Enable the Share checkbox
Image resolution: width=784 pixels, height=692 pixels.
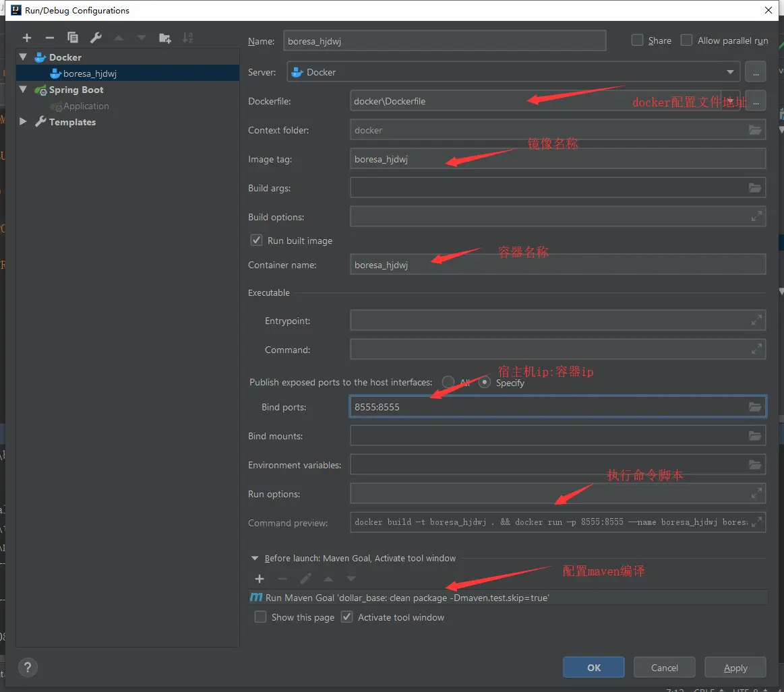click(x=637, y=40)
